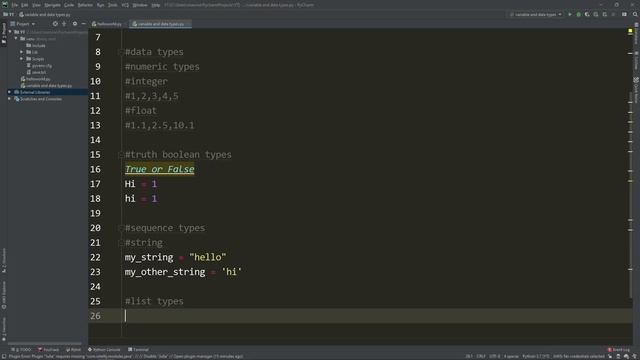The image size is (640, 360).
Task: Click the file breadcrumb in the navigation bar
Action: pos(44,14)
